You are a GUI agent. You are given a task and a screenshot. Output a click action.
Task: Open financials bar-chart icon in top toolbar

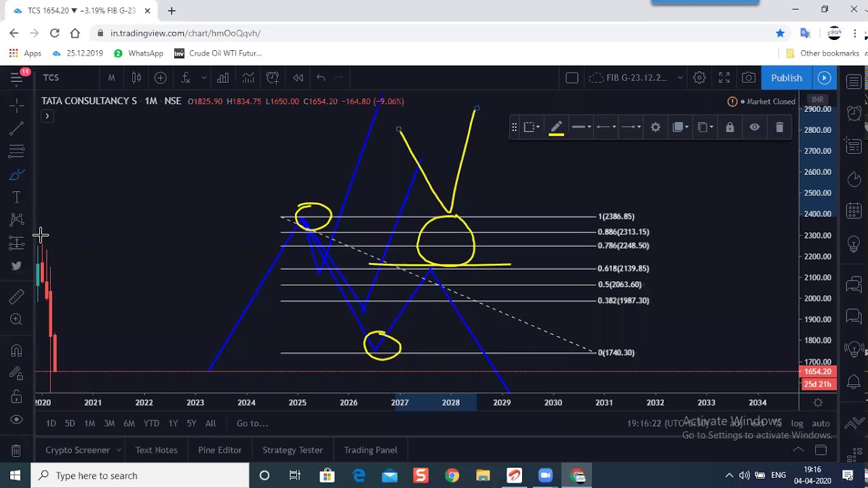pos(222,78)
